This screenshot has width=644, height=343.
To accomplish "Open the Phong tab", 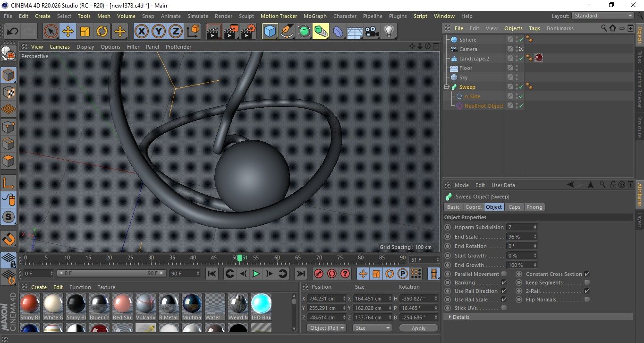I will tap(534, 207).
